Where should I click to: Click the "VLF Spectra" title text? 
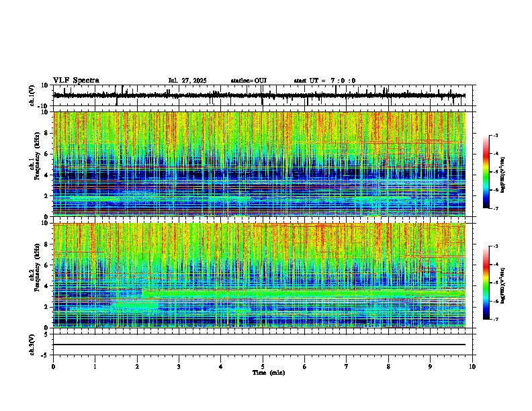pyautogui.click(x=76, y=81)
